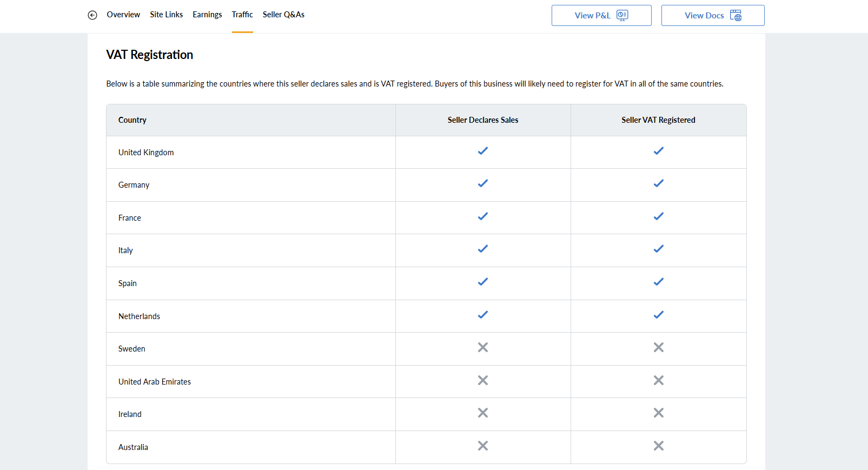The image size is (868, 470).
Task: Click United Arab Emirates Declares Sales cross
Action: [483, 380]
